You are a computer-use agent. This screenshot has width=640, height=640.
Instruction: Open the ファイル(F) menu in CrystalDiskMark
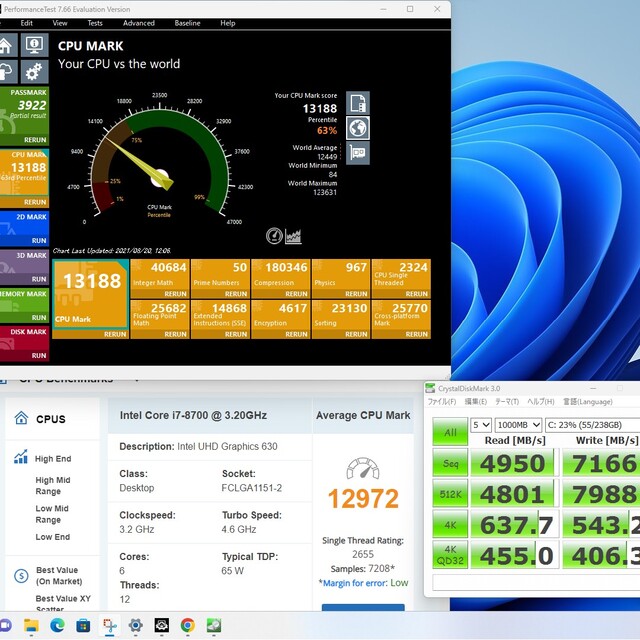coord(442,402)
